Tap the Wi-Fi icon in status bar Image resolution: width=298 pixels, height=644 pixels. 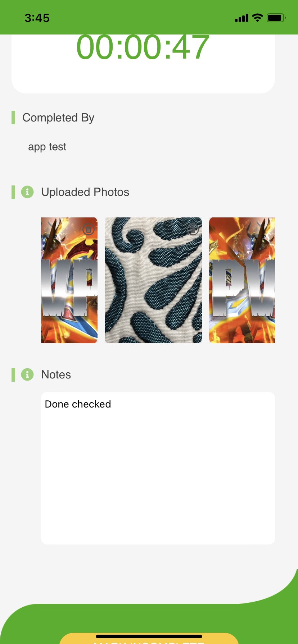tap(258, 18)
